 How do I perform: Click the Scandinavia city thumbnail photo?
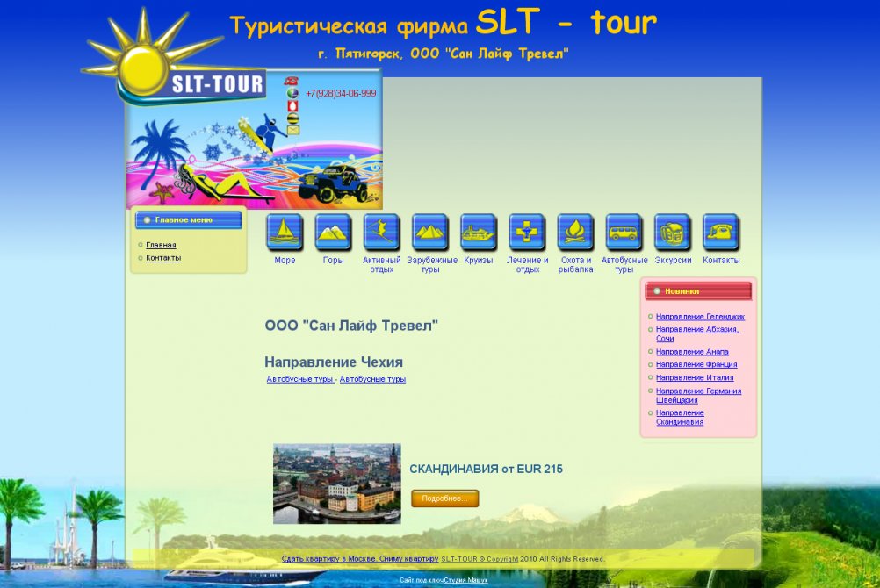point(336,484)
